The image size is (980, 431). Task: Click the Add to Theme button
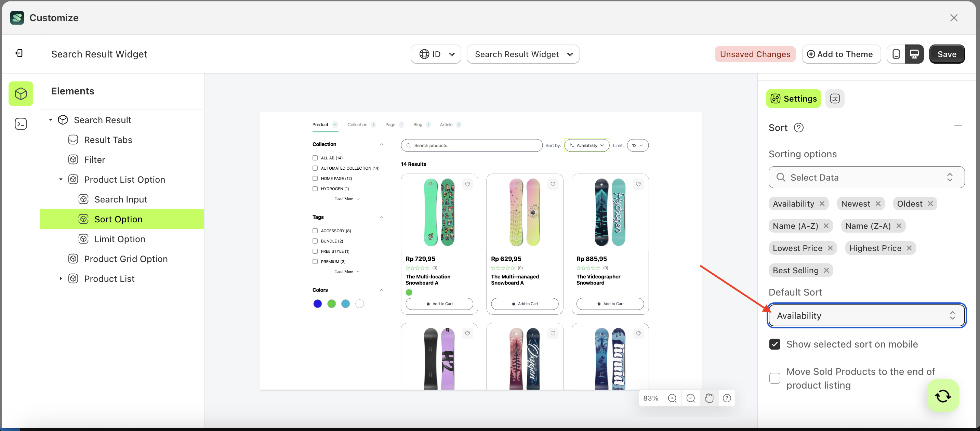841,54
